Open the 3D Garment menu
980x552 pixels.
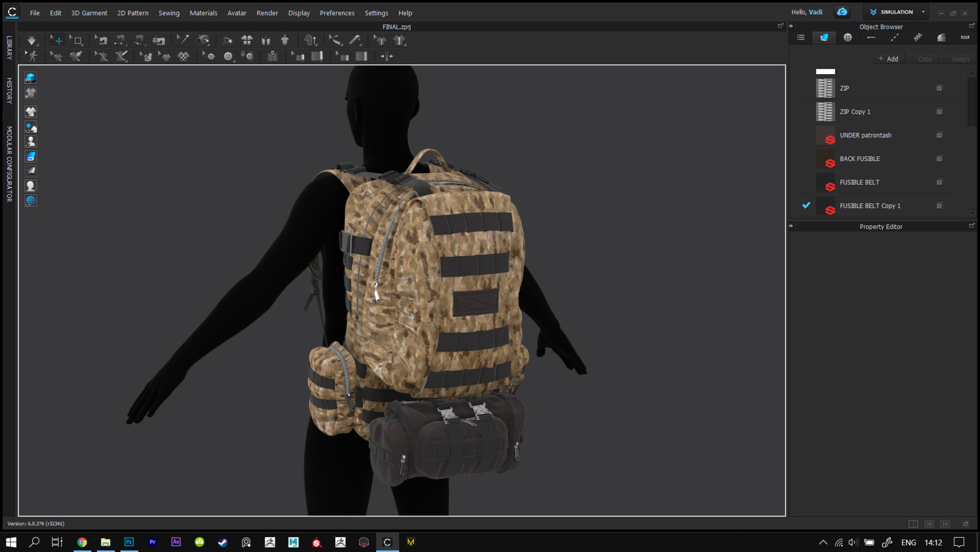point(89,13)
